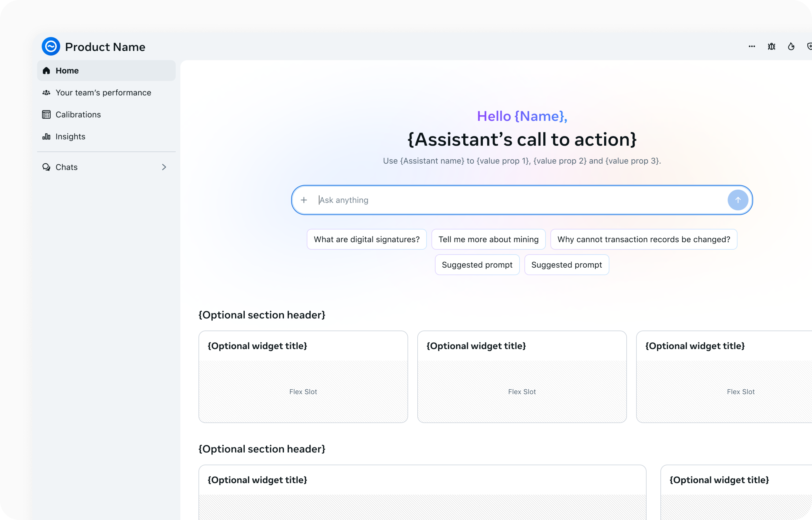
Task: Click the plus button inside the ask bar
Action: [304, 200]
